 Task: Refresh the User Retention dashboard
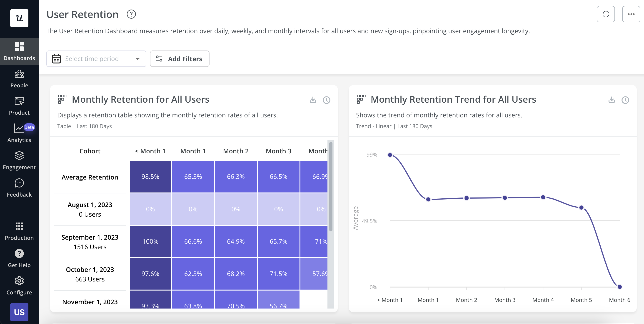(x=606, y=14)
